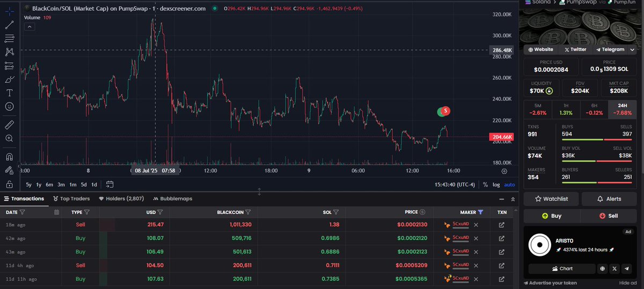The height and width of the screenshot is (289, 644).
Task: Select the ruler measure tool
Action: click(x=9, y=125)
